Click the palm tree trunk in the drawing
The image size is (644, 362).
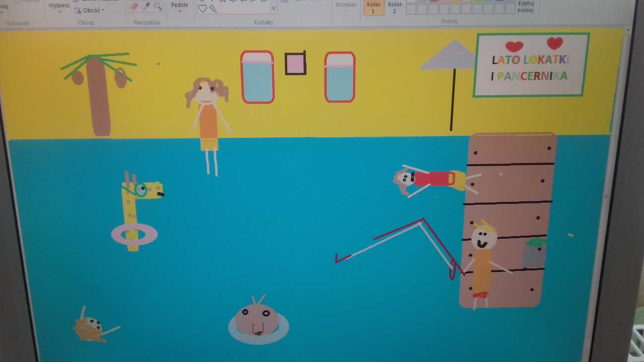point(99,97)
